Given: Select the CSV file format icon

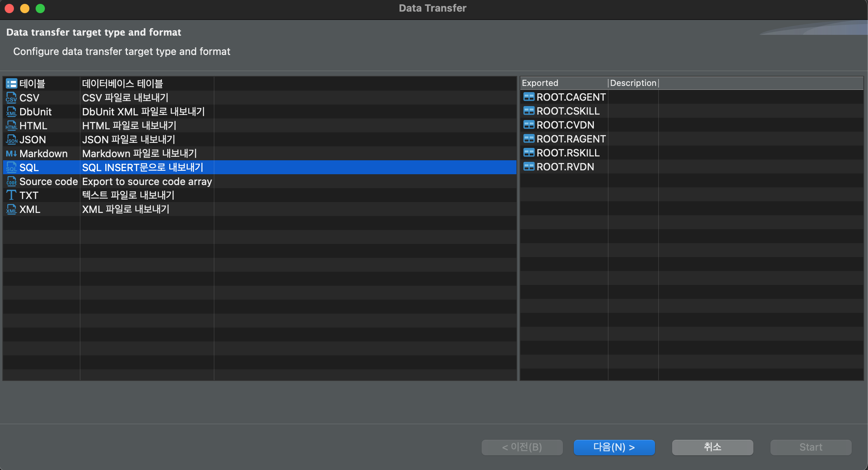Looking at the screenshot, I should coord(11,98).
